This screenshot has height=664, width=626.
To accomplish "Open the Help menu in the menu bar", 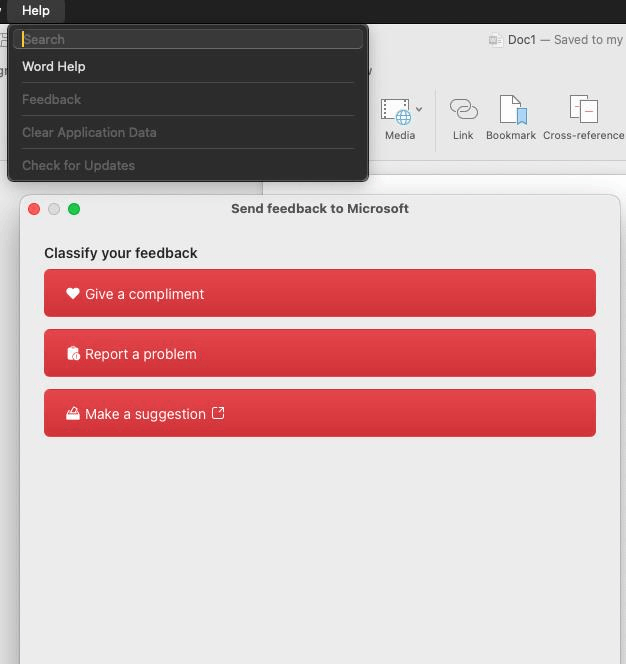I will (36, 11).
